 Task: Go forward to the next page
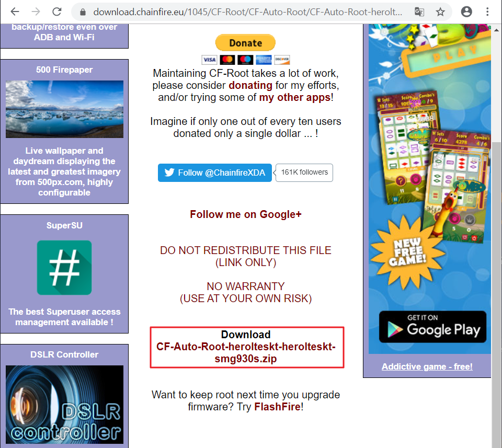pyautogui.click(x=36, y=12)
